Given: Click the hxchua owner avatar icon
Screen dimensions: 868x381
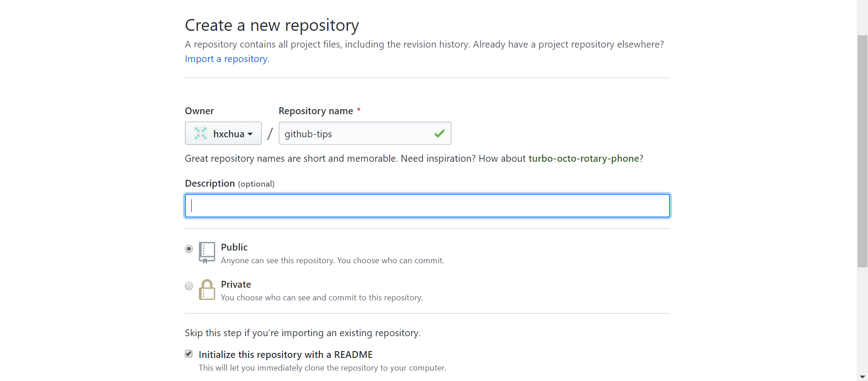Looking at the screenshot, I should click(200, 133).
